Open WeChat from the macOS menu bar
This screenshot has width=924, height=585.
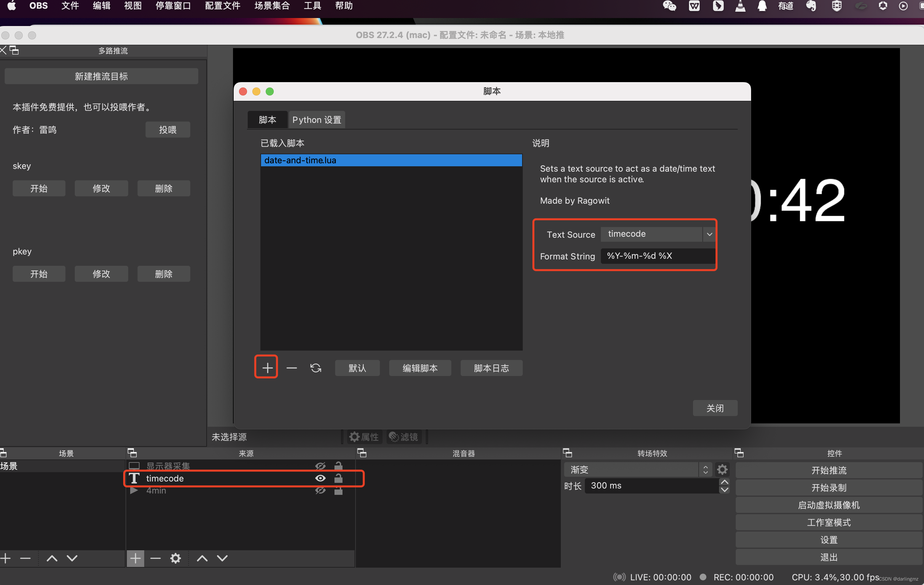[x=670, y=6]
